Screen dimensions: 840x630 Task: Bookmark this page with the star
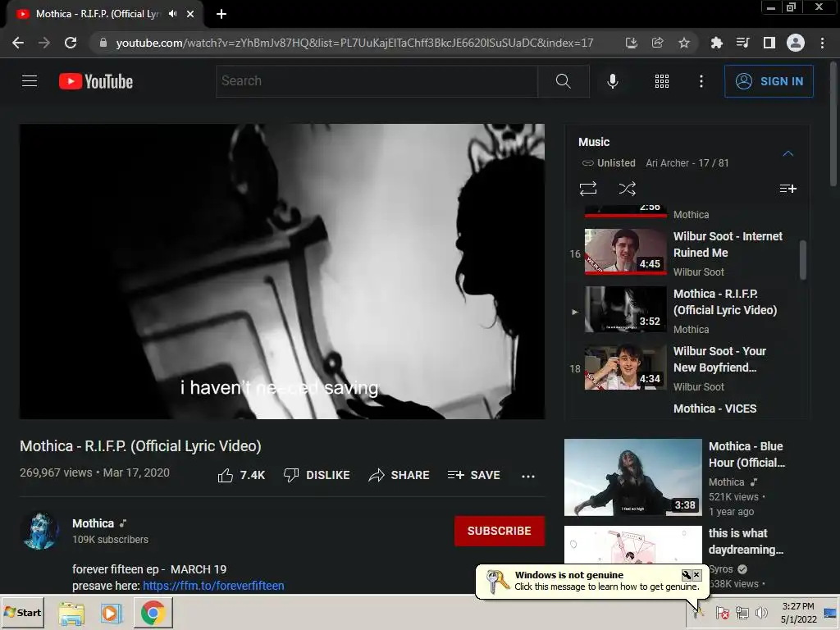coord(684,43)
